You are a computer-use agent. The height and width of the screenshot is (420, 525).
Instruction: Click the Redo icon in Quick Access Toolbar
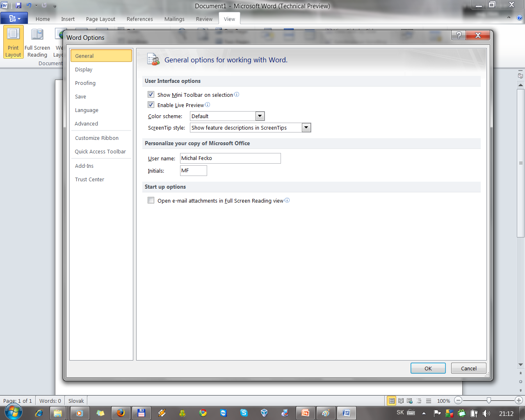(x=44, y=6)
